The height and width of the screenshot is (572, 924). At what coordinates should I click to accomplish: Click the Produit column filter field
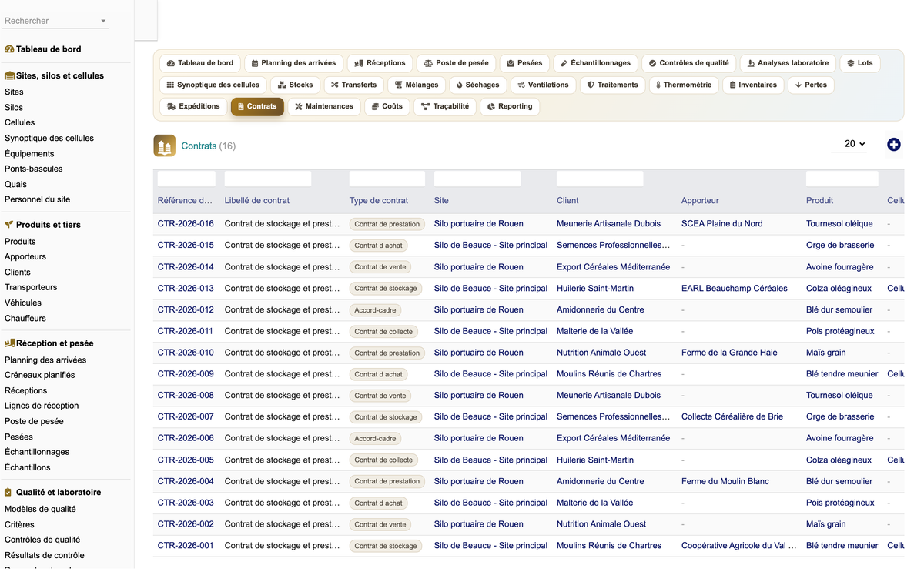click(842, 179)
